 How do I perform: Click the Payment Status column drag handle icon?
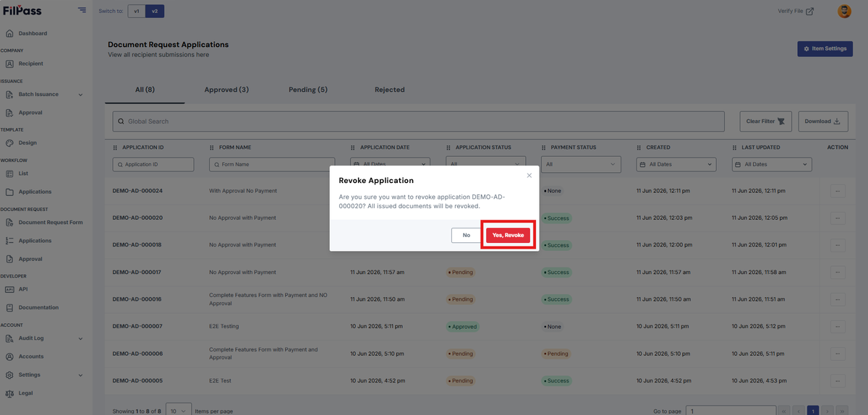click(544, 147)
